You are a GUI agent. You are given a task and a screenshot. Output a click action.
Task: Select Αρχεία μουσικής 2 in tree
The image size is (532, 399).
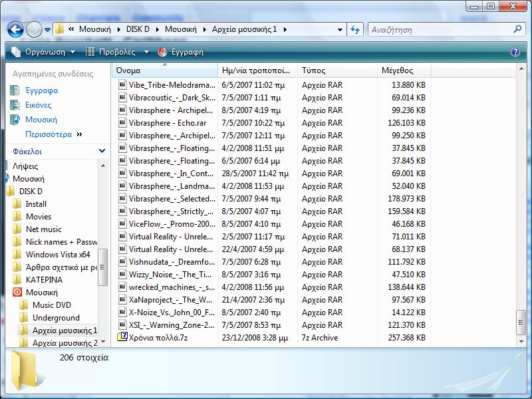pos(65,343)
